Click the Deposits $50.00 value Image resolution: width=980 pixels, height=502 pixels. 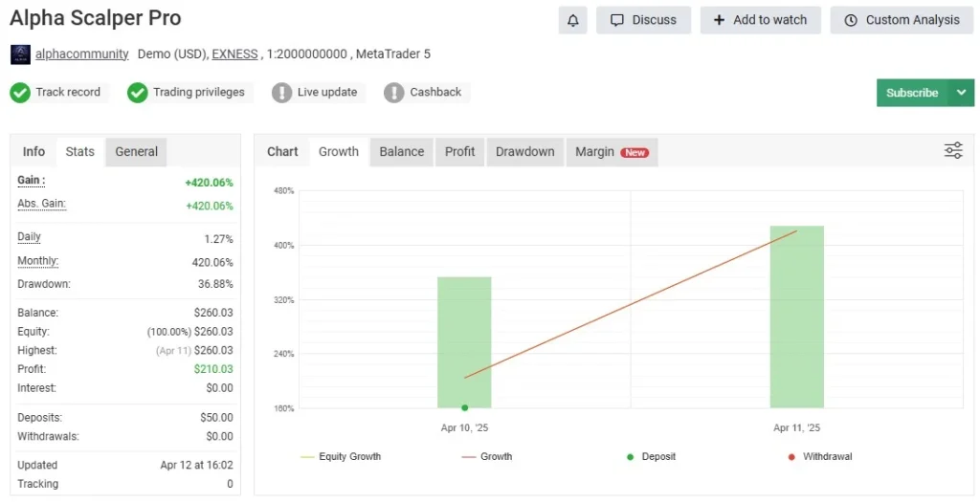(217, 418)
